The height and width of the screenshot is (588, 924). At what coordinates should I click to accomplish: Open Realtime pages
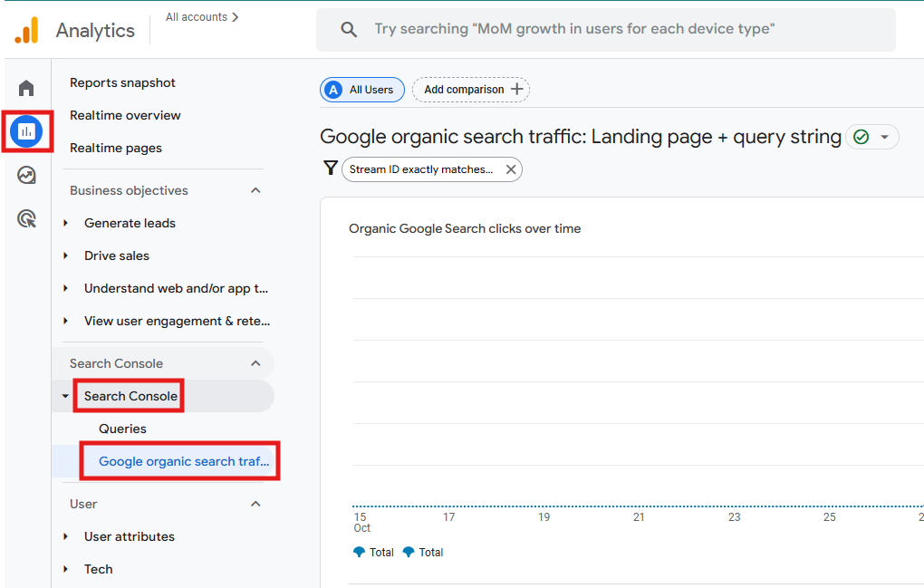116,148
